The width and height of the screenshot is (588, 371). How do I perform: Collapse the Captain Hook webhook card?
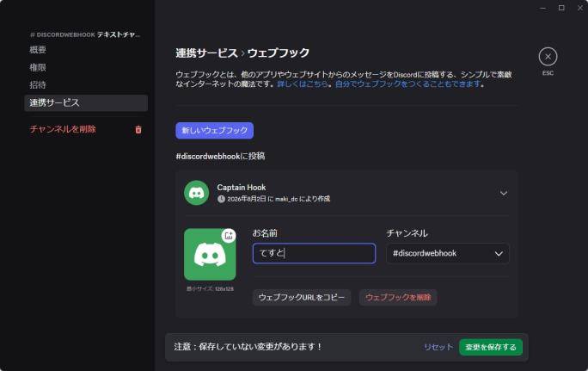[x=504, y=193]
